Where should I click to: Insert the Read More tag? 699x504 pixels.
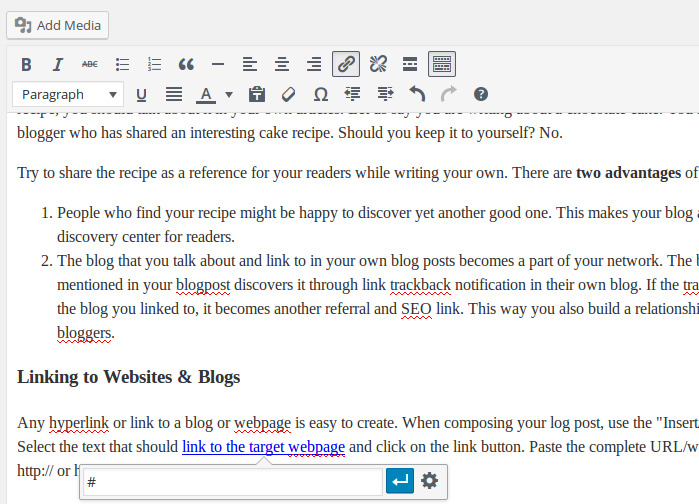410,64
